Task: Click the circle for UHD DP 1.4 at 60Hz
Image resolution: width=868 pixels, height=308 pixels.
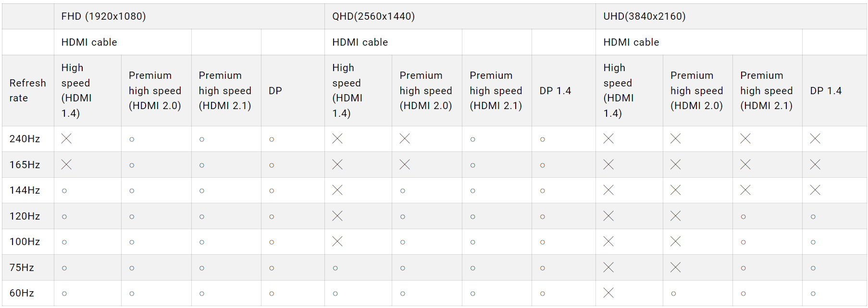Action: [x=813, y=294]
